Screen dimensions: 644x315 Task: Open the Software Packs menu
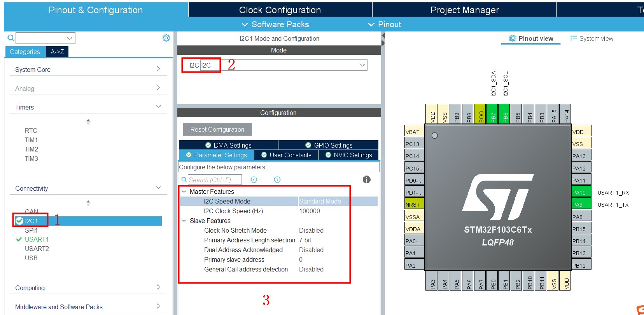pos(275,24)
